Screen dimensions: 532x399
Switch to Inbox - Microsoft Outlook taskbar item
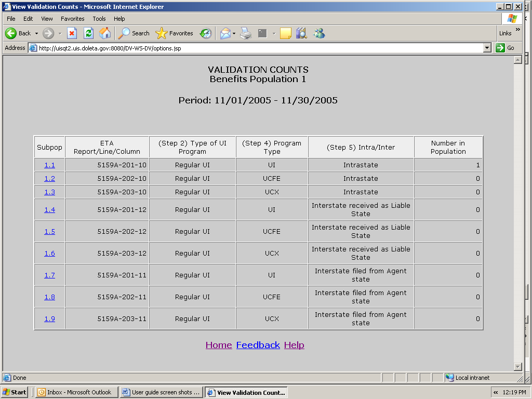coord(77,392)
